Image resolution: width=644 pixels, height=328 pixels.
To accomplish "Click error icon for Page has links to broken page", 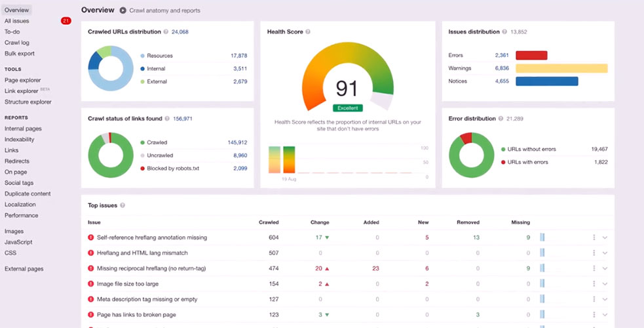I will (91, 314).
